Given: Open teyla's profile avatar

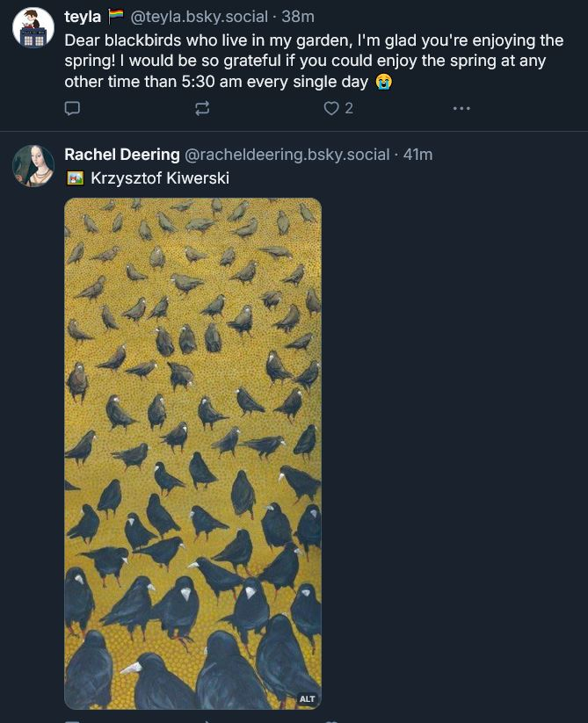Looking at the screenshot, I should click(33, 27).
